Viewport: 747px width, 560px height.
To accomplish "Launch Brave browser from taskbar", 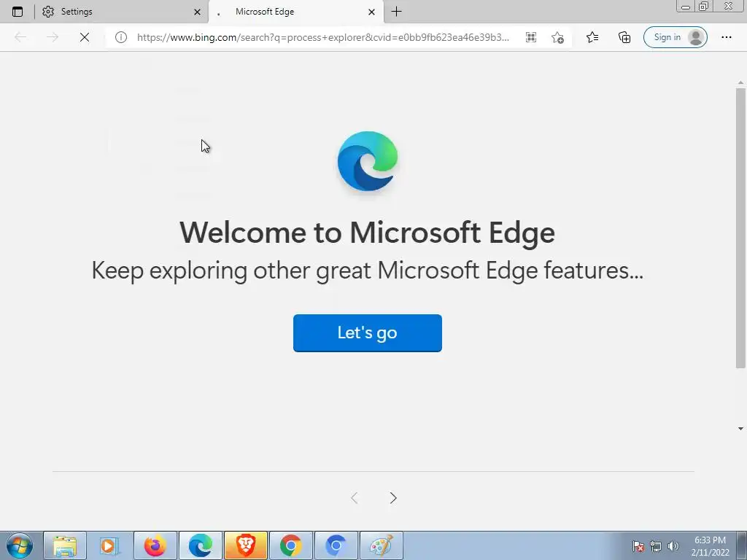I will (245, 545).
